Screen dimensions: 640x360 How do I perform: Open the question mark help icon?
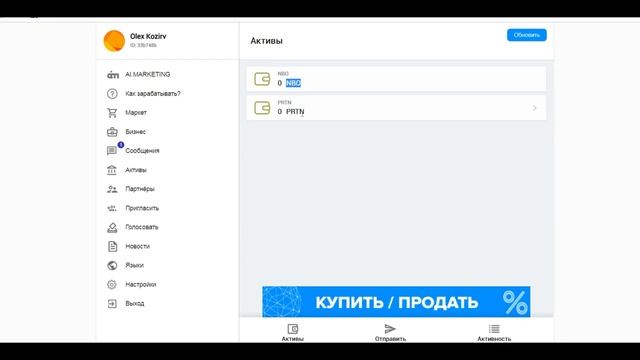[112, 94]
